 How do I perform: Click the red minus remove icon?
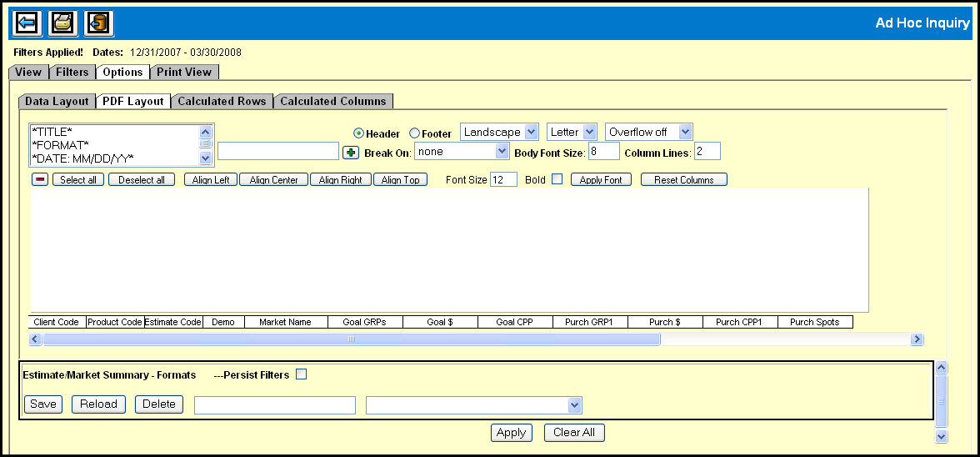coord(39,180)
